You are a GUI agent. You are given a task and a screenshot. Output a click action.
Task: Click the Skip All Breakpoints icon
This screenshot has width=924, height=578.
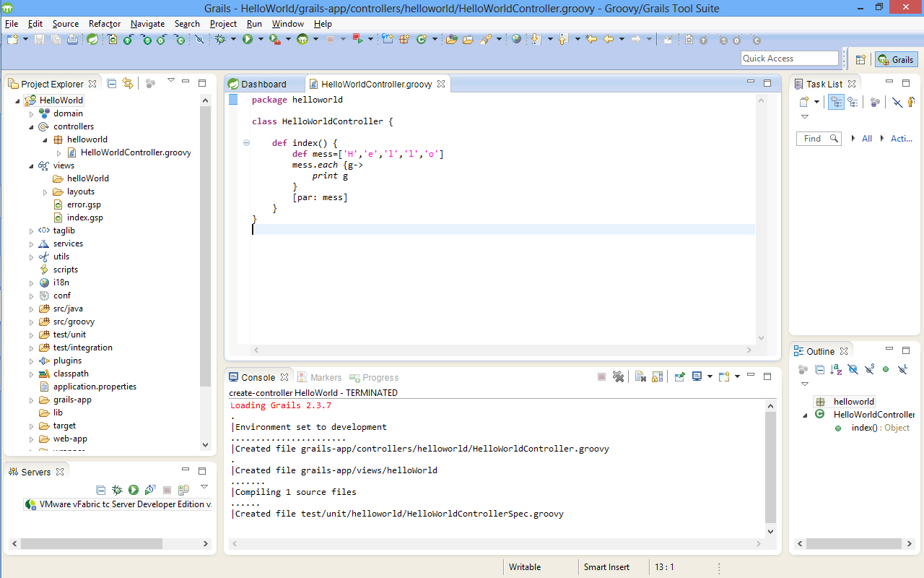click(199, 39)
